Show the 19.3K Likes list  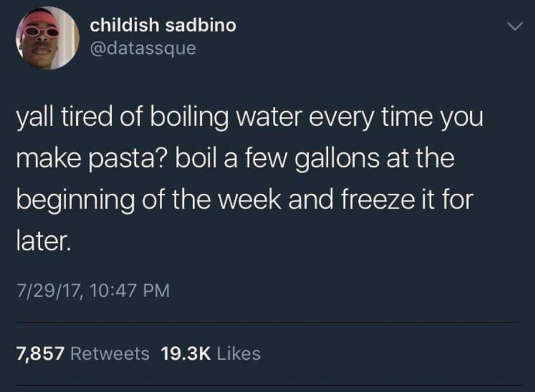pyautogui.click(x=211, y=353)
